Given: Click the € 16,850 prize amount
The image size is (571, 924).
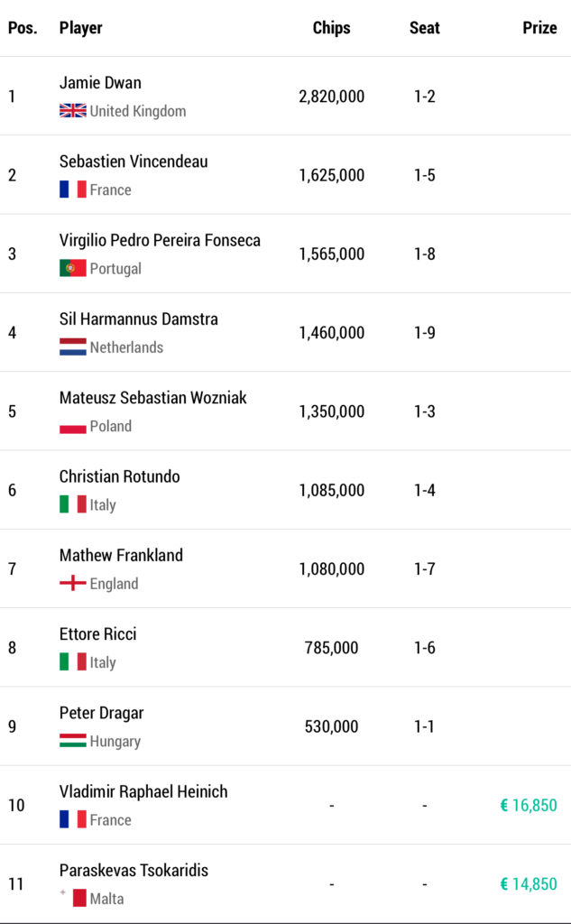Looking at the screenshot, I should (528, 805).
